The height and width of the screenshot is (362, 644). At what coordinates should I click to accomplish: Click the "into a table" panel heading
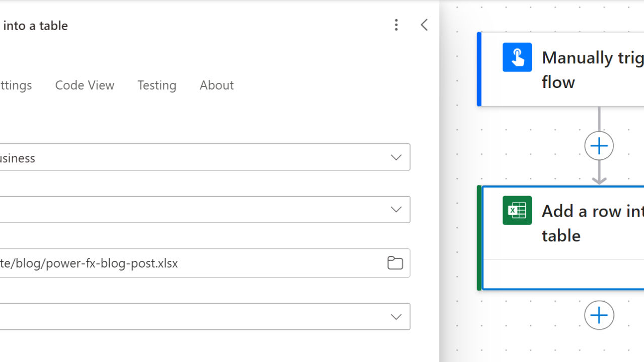pos(35,26)
